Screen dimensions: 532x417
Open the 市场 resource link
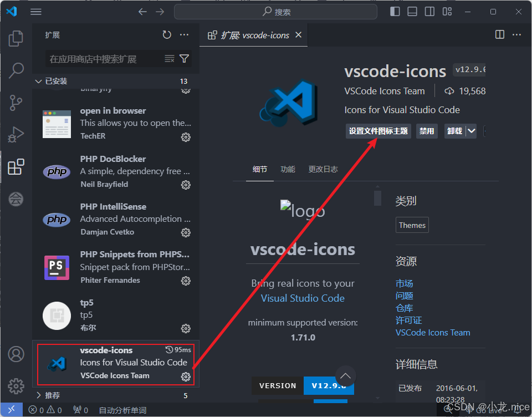[404, 283]
